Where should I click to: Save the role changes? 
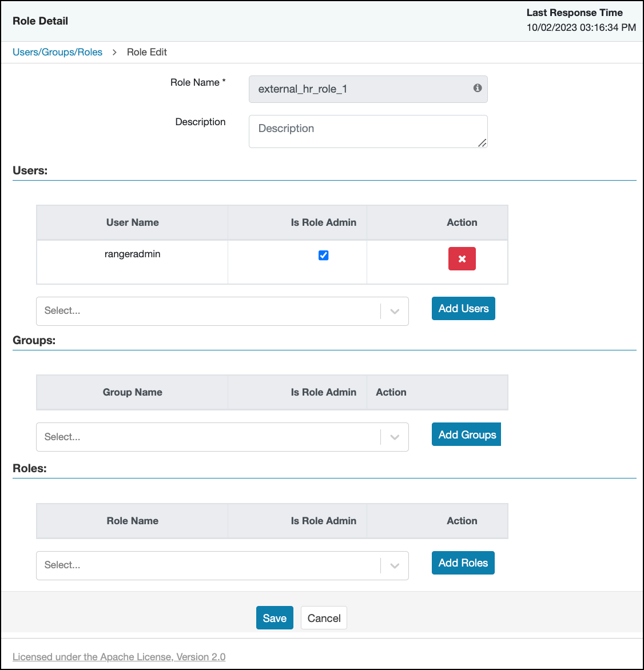(275, 618)
